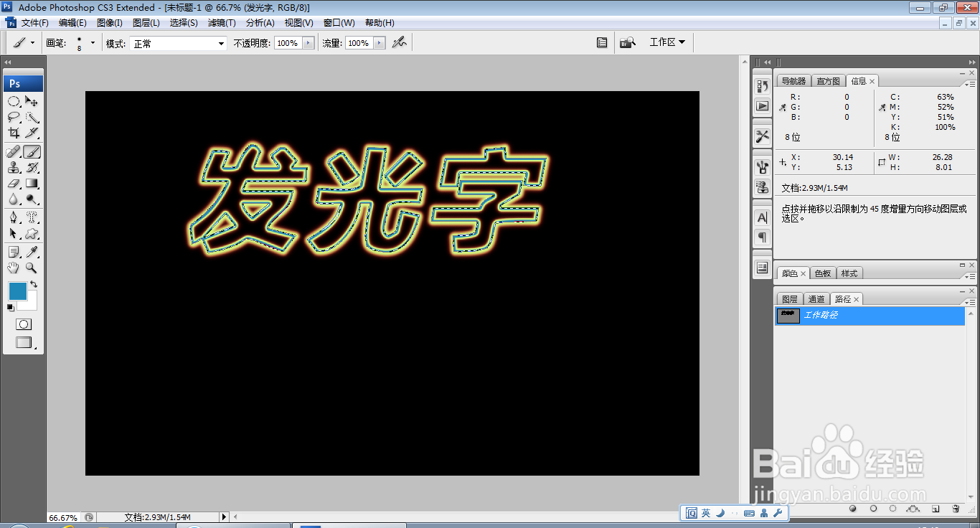Open the blend mode dropdown showing 正常
Screen dimensions: 980x528
[178, 44]
